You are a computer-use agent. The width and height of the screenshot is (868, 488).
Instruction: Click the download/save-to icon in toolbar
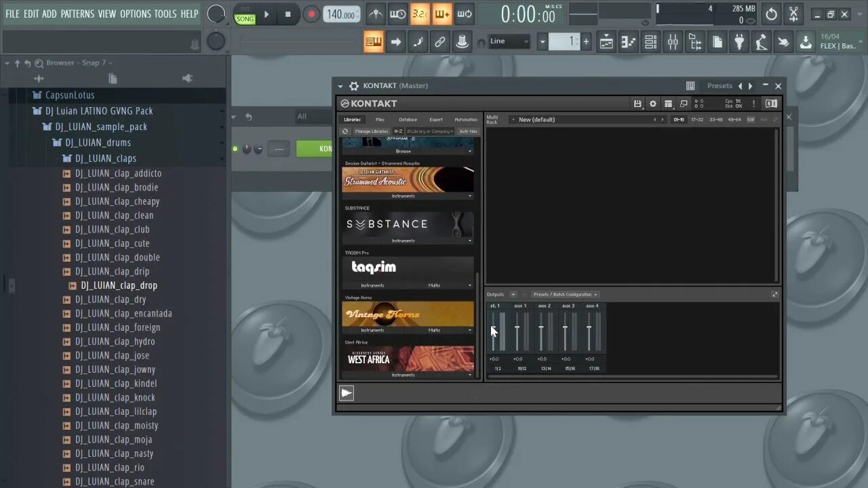click(x=806, y=42)
